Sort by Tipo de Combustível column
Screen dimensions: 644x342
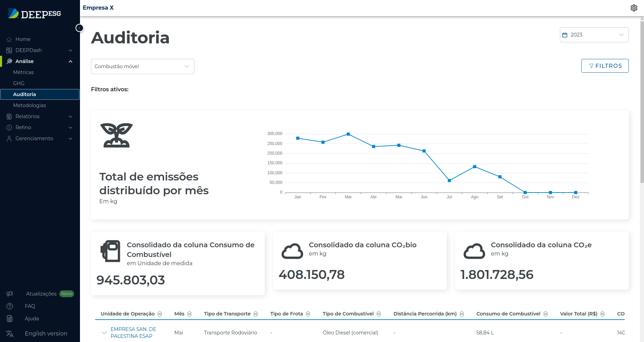(x=379, y=314)
